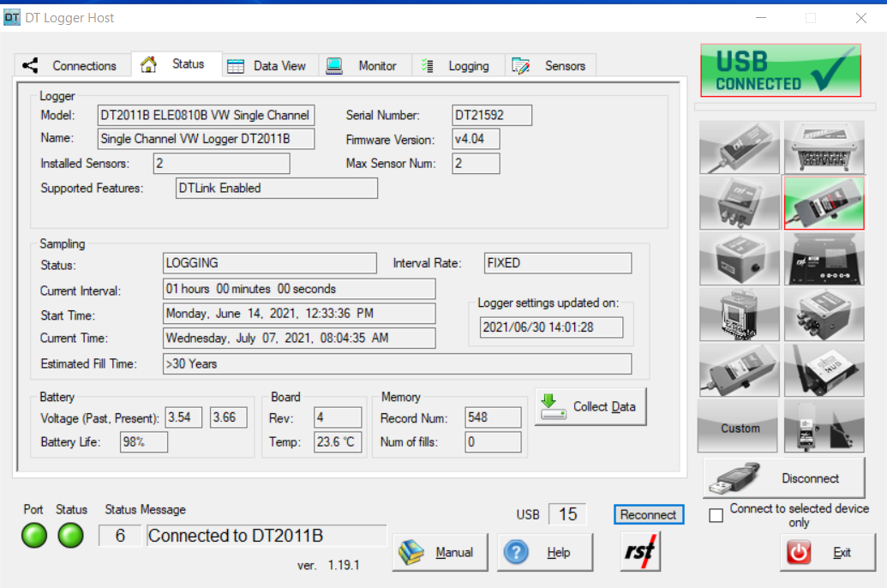
Task: Select the box logger with four side connectors
Action: click(x=824, y=314)
